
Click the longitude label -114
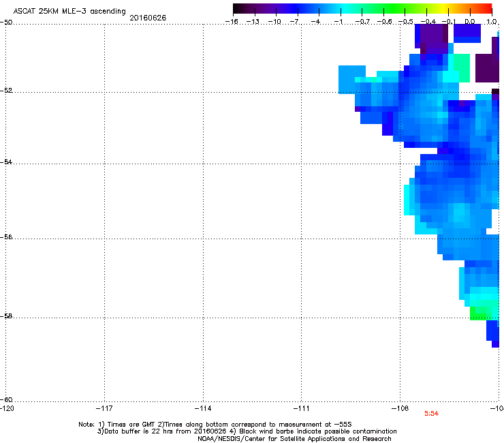point(203,408)
